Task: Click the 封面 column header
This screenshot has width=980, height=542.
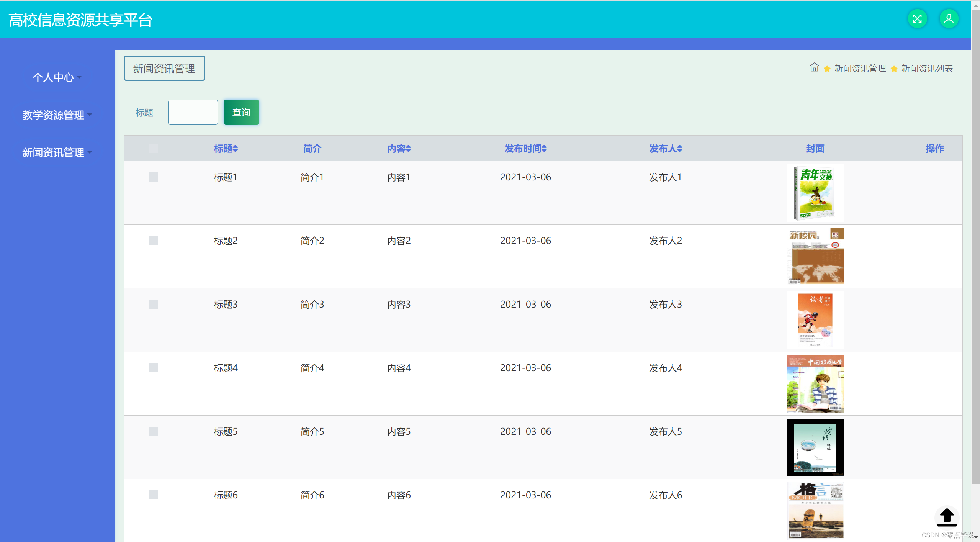Action: [x=815, y=149]
